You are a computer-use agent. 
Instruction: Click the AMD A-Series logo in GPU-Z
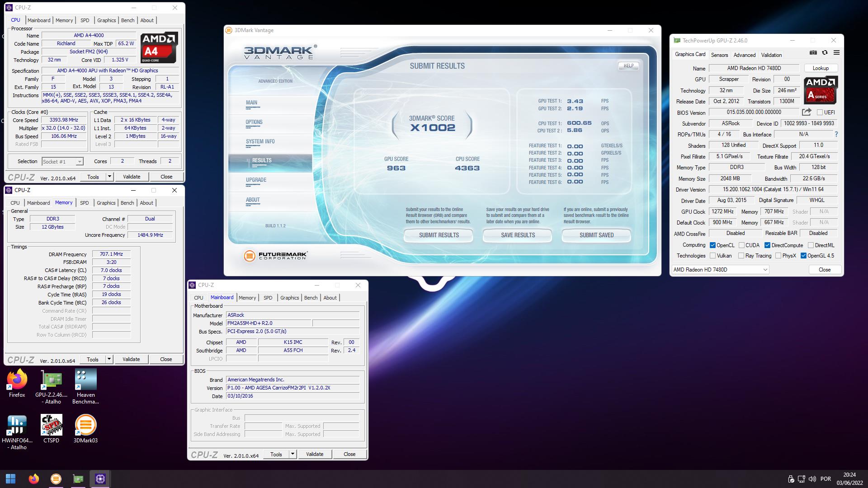pos(821,89)
